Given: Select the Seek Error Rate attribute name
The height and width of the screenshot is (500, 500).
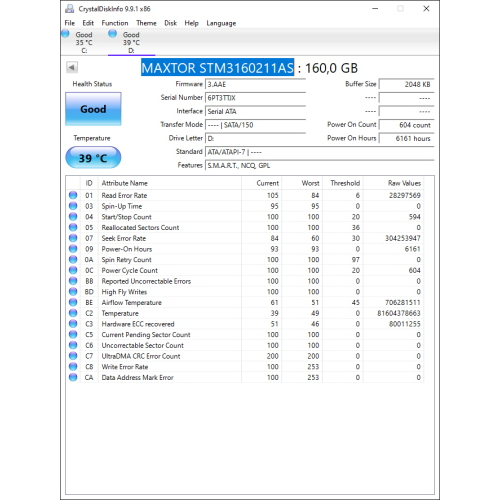Looking at the screenshot, I should [124, 238].
